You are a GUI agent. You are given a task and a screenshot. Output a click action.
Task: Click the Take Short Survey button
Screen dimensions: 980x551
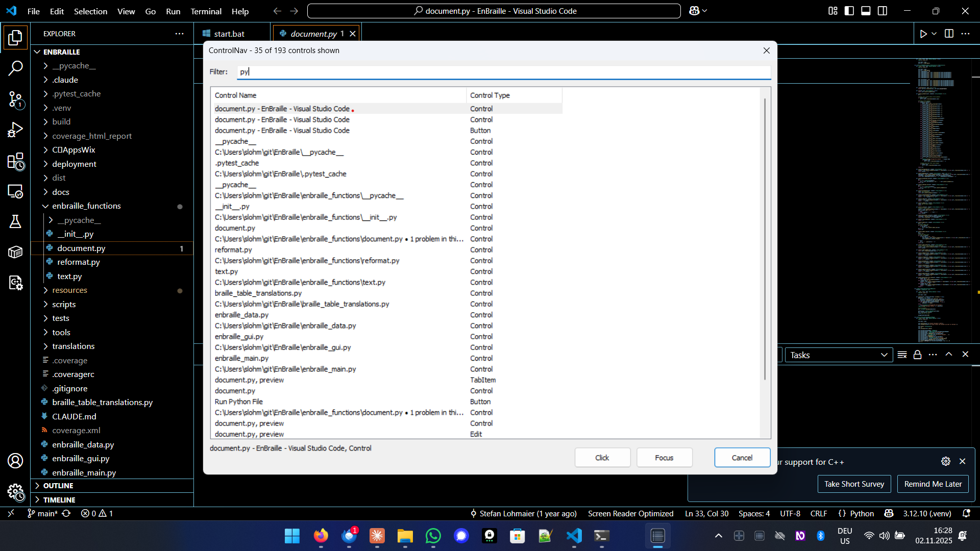pos(854,484)
